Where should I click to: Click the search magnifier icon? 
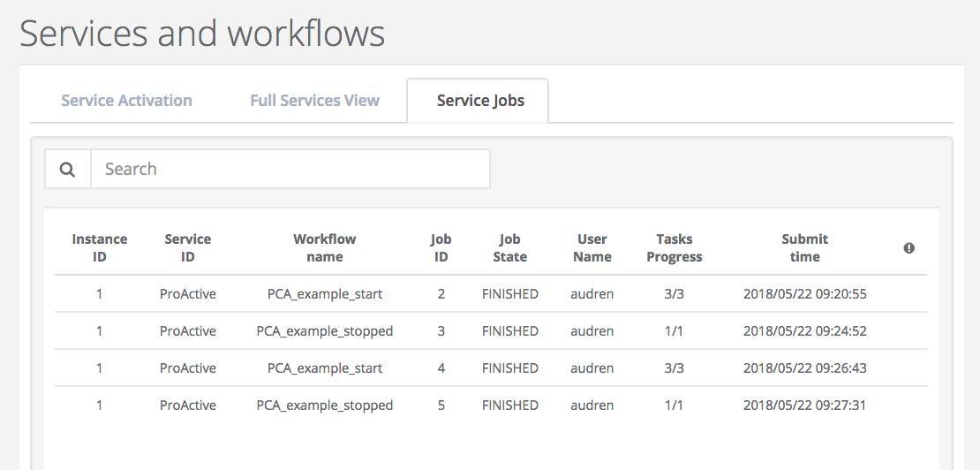pos(67,169)
